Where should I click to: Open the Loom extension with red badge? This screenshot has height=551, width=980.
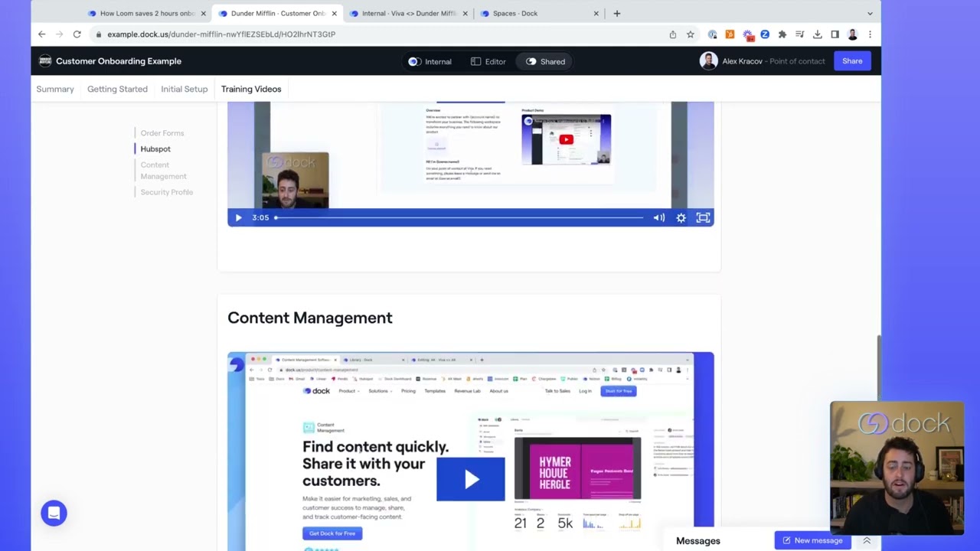click(x=747, y=34)
